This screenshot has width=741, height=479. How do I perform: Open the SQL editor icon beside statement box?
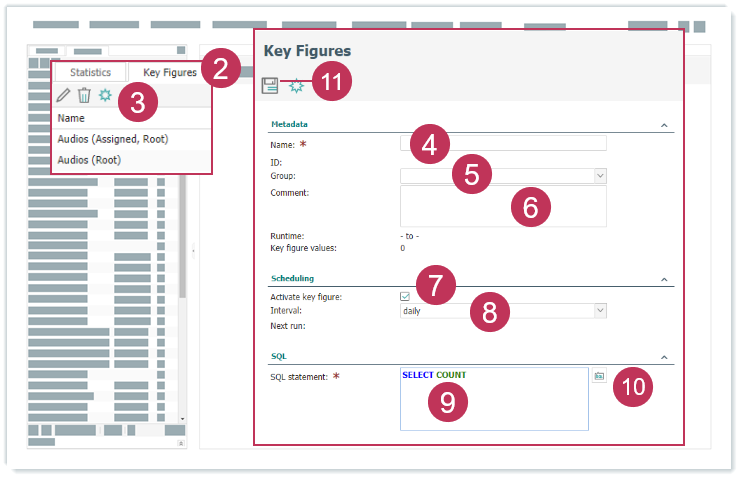pyautogui.click(x=599, y=376)
